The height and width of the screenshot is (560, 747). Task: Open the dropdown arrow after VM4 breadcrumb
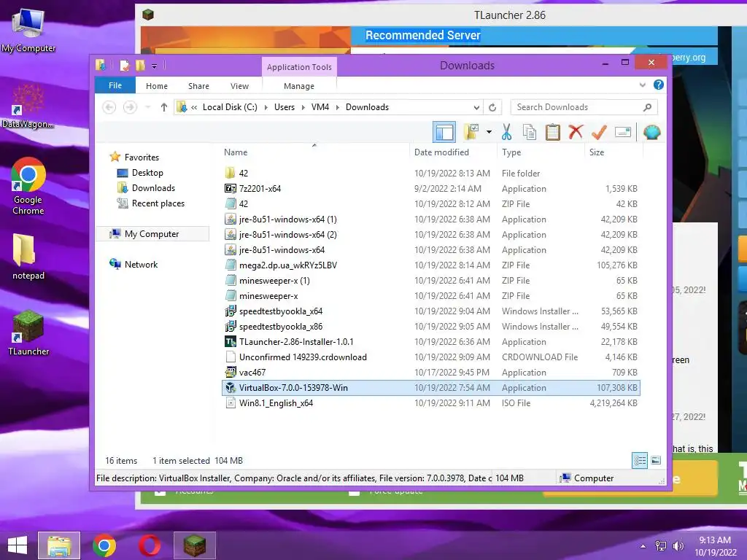[x=338, y=107]
